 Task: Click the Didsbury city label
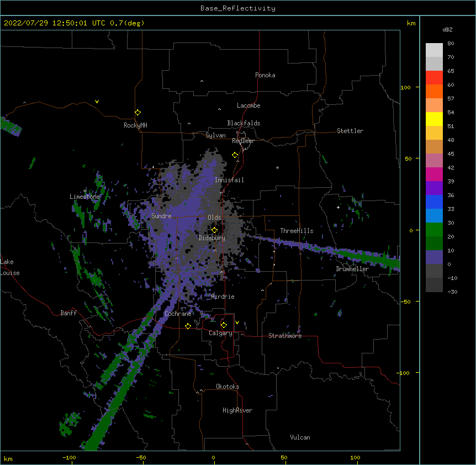click(212, 238)
